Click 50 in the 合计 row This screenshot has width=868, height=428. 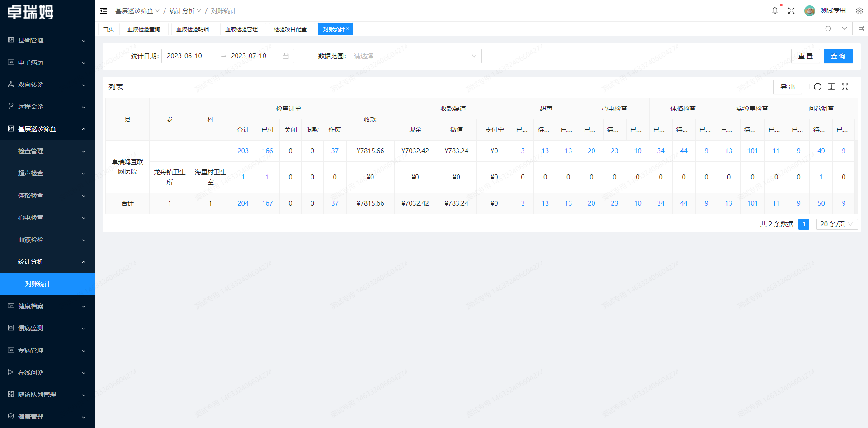[821, 203]
